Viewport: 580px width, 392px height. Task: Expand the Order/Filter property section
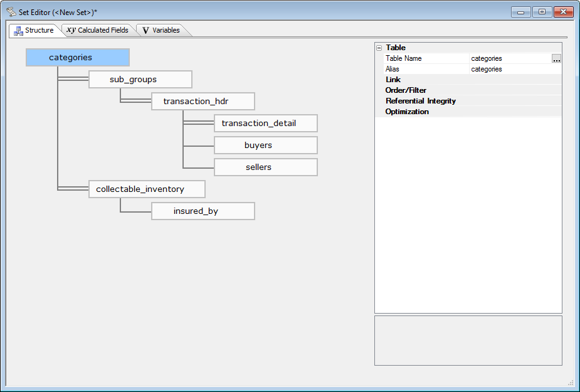tap(406, 90)
